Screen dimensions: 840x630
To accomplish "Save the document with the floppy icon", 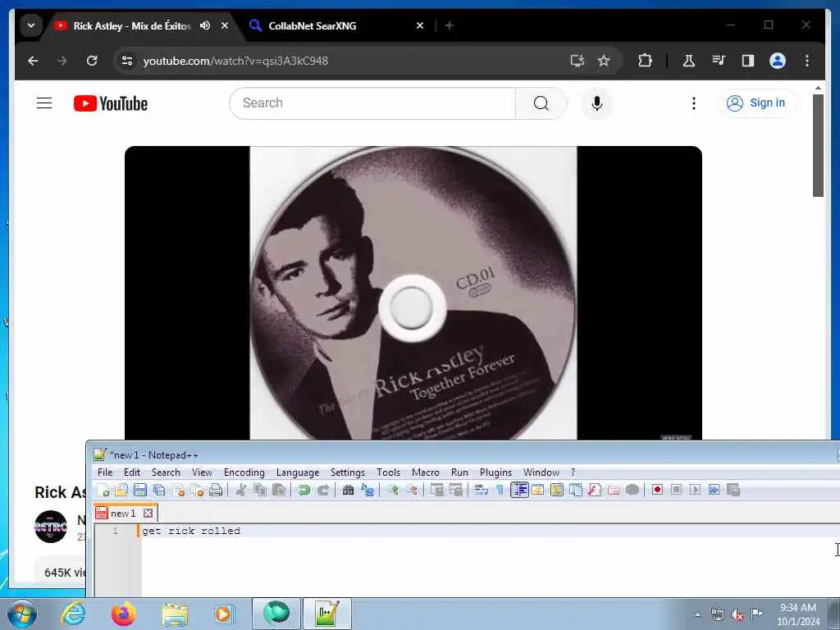I will click(x=140, y=490).
